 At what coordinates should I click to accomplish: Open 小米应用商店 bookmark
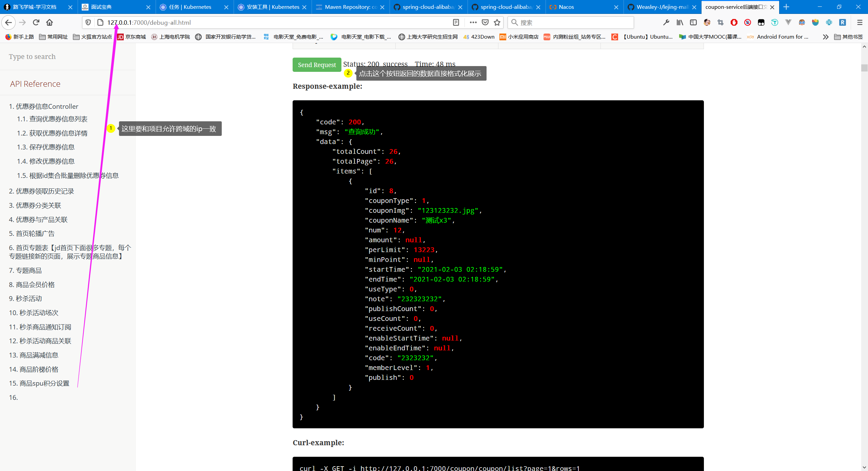(x=519, y=37)
